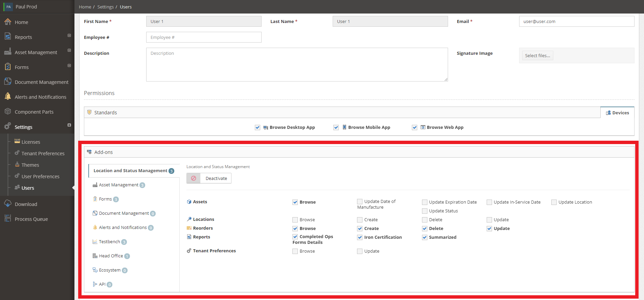Switch to the Devices tab
Viewport: 644px width, 300px height.
(x=617, y=113)
